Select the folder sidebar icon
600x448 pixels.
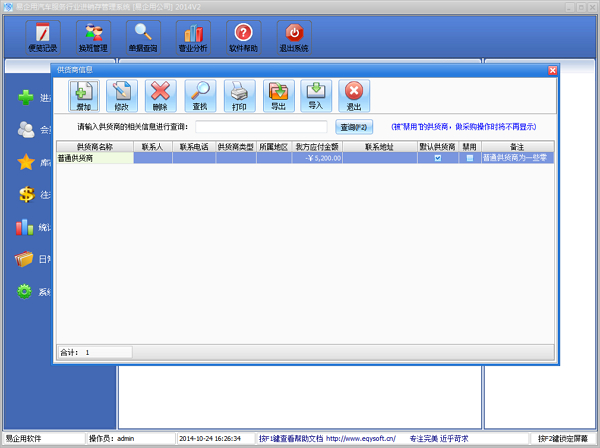(24, 259)
